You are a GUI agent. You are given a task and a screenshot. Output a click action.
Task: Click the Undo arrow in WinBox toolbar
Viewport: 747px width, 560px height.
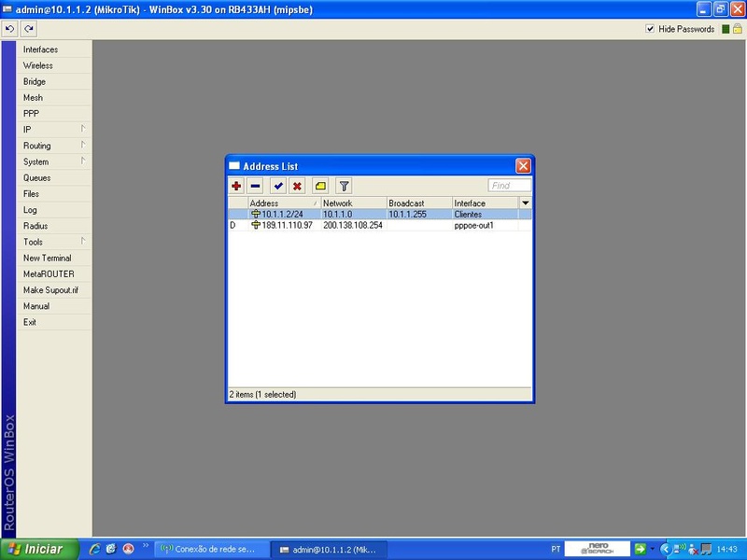click(x=9, y=29)
